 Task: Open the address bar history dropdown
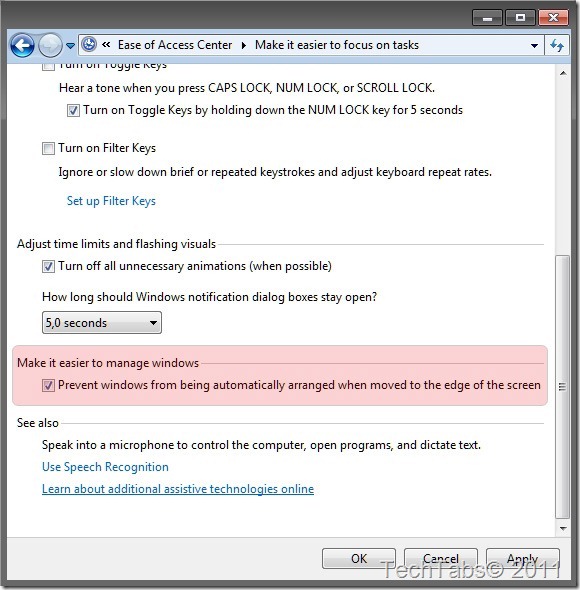(534, 46)
